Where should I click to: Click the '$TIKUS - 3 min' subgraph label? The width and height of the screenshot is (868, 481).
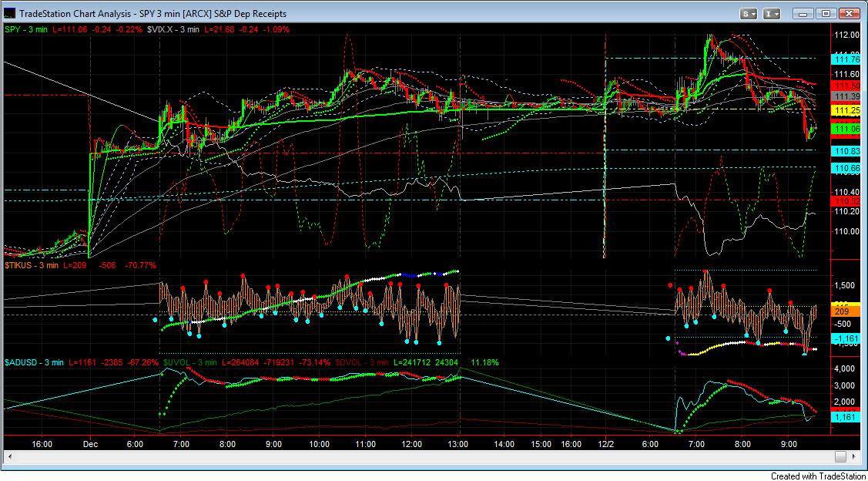[31, 265]
